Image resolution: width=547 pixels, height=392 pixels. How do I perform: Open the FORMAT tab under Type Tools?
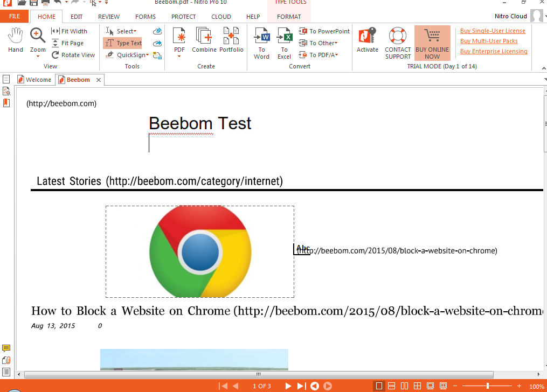(289, 17)
